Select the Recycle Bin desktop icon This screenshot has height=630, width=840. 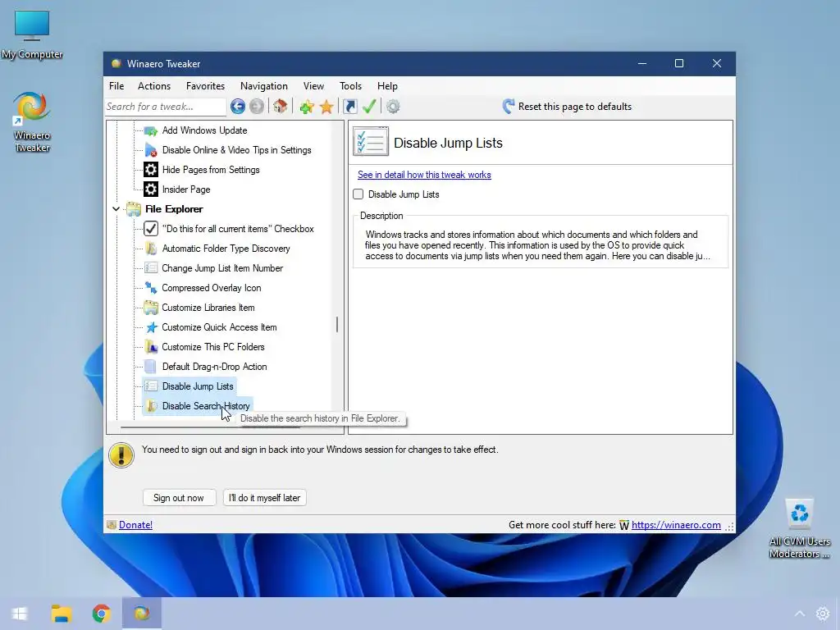tap(800, 529)
